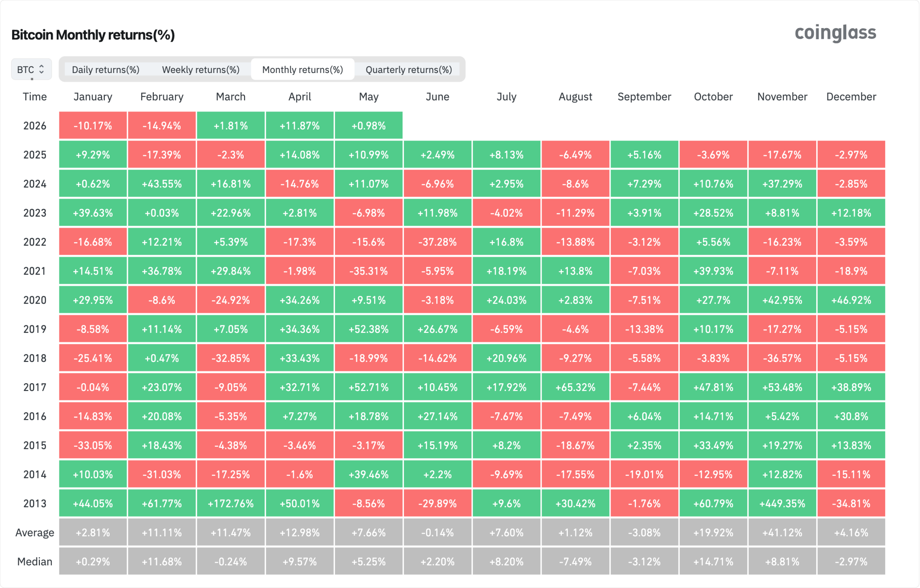Click the May column header
This screenshot has width=920, height=588.
[x=369, y=97]
